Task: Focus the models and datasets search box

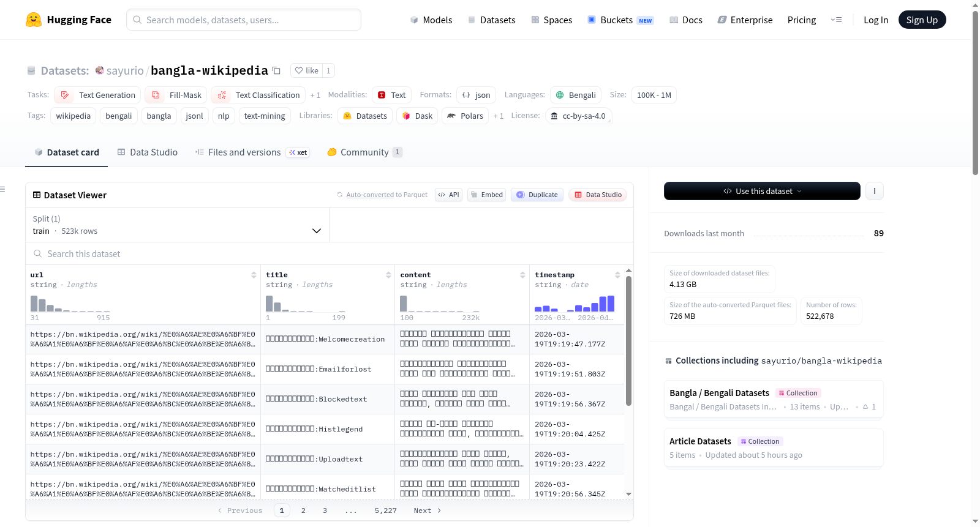Action: pos(244,20)
